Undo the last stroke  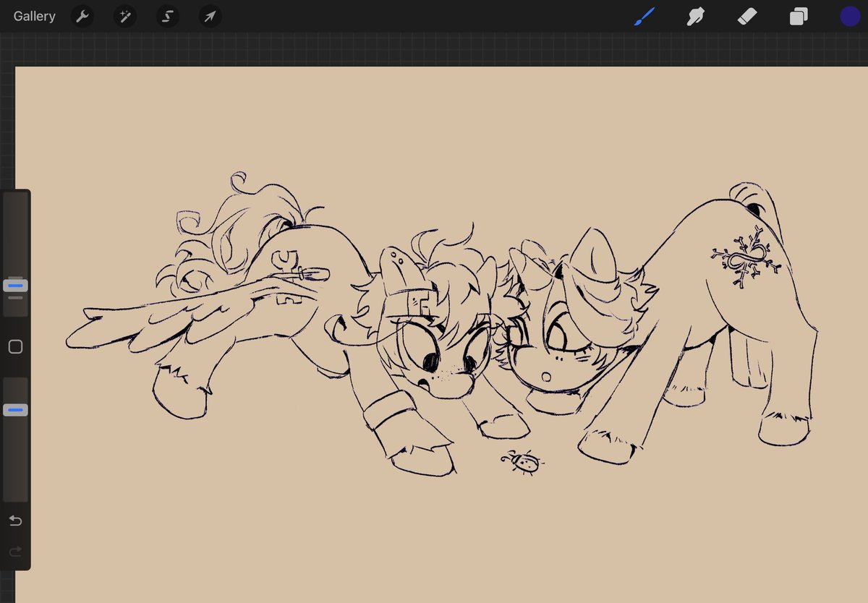coord(14,520)
